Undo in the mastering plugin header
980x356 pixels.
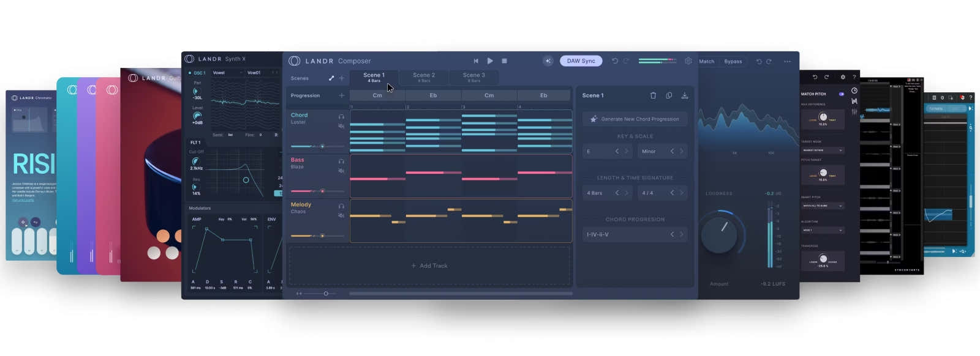tap(759, 62)
